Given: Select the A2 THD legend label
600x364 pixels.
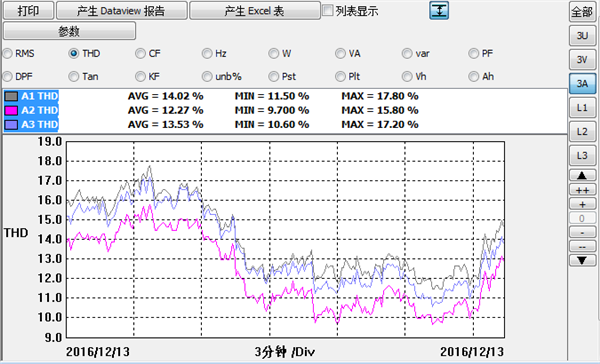Looking at the screenshot, I should tap(39, 111).
